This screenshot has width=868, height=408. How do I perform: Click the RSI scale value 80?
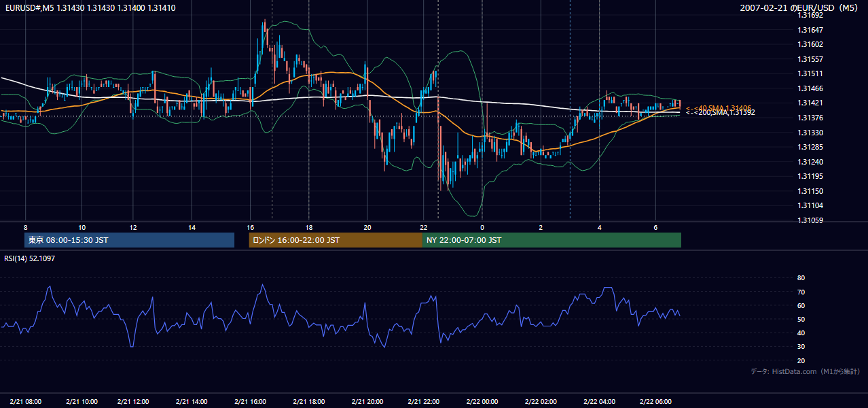[801, 278]
